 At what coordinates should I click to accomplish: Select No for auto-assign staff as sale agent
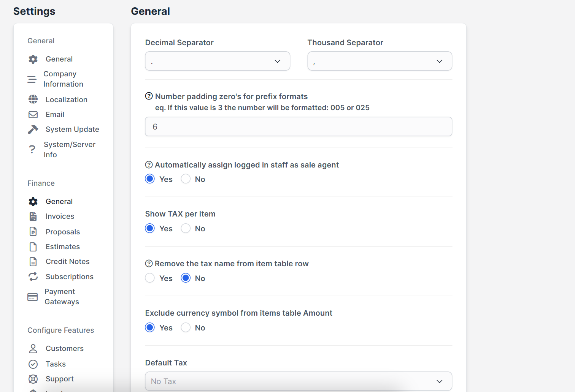tap(186, 179)
